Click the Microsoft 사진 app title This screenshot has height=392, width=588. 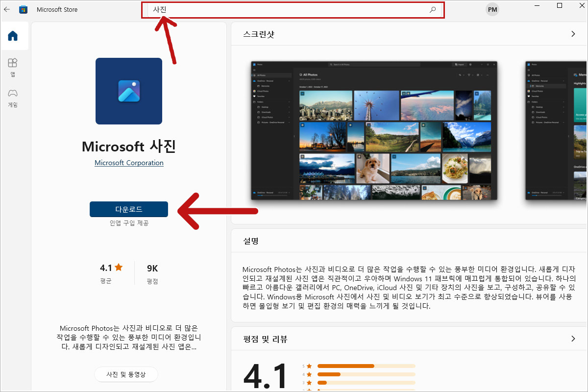click(129, 146)
